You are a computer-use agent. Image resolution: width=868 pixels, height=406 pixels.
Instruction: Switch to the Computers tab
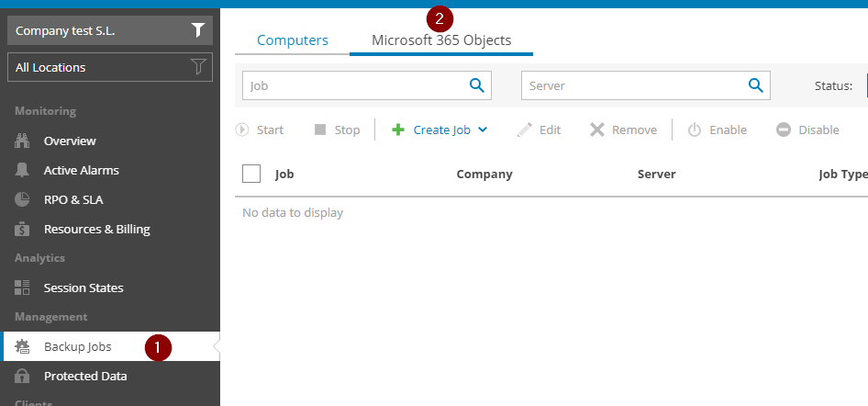click(x=293, y=40)
